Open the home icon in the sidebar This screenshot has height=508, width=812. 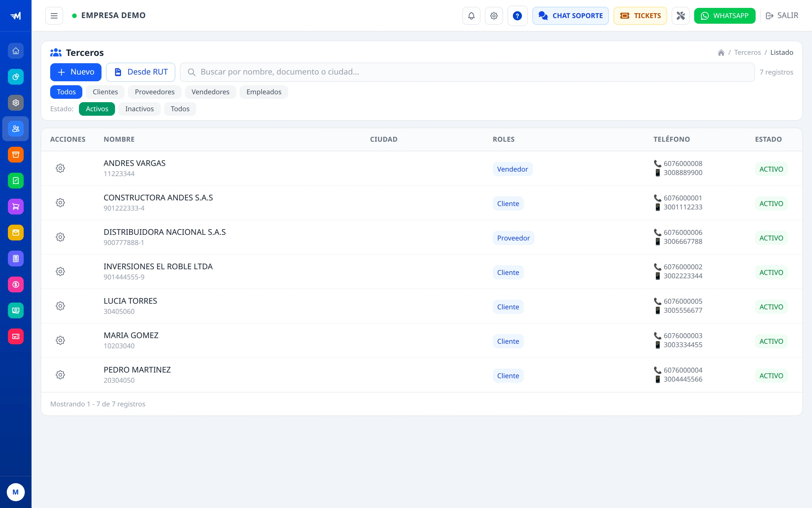pos(16,51)
